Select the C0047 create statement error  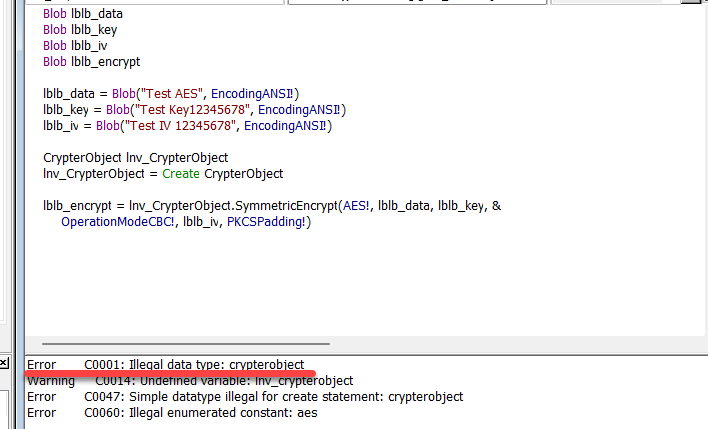click(x=273, y=397)
